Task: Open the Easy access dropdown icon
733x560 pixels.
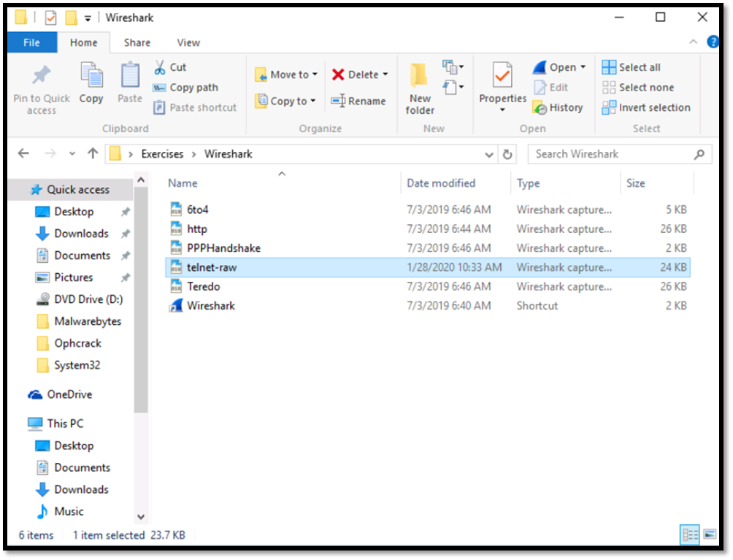Action: coord(453,87)
